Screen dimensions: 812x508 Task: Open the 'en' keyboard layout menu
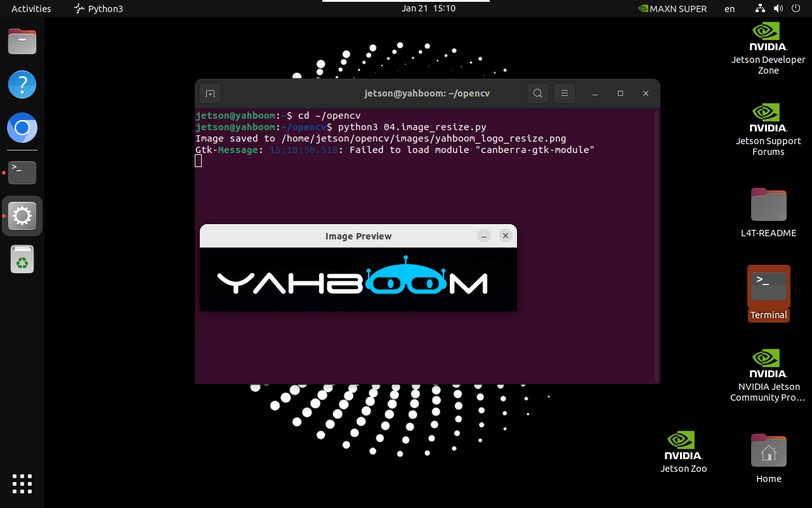pos(730,8)
